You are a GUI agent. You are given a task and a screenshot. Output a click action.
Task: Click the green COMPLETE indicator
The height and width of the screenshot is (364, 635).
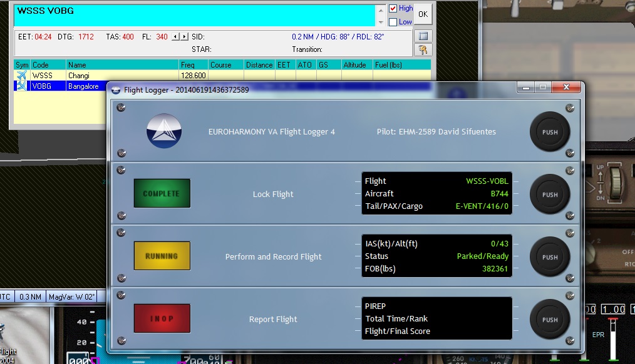coord(162,194)
